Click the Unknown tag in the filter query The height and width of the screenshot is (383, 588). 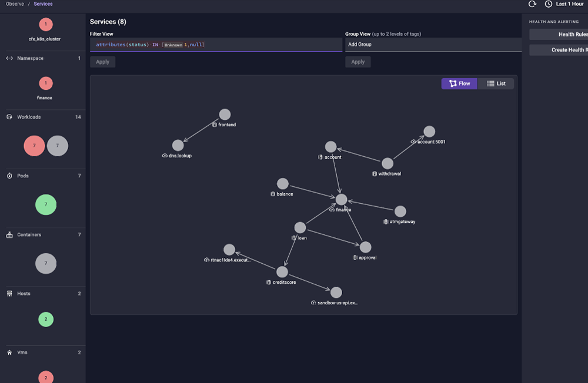tap(173, 45)
